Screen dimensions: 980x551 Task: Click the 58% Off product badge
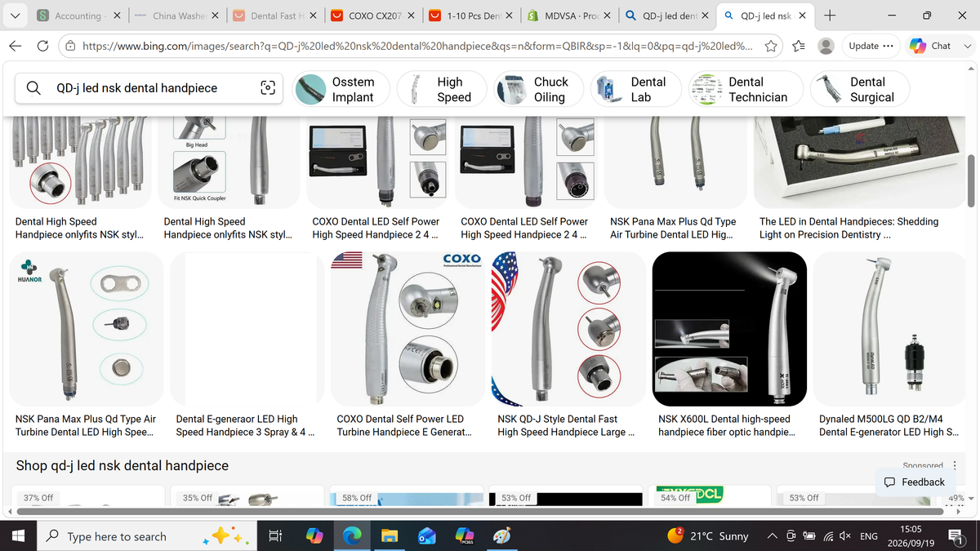point(357,498)
